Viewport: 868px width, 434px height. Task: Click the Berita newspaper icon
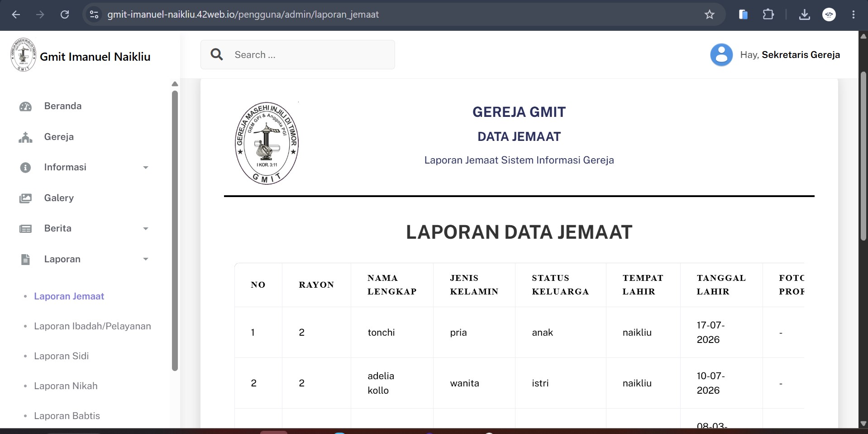[25, 229]
